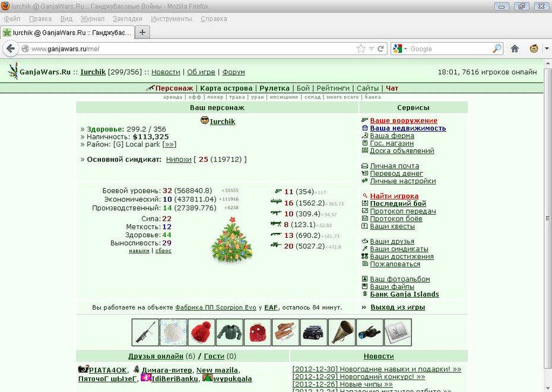552x392 pixels.
Task: Click the Firefox back arrow button
Action: click(11, 49)
